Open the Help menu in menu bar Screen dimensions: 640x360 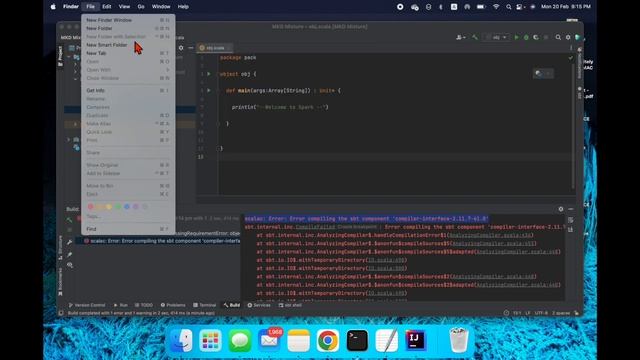tap(183, 7)
